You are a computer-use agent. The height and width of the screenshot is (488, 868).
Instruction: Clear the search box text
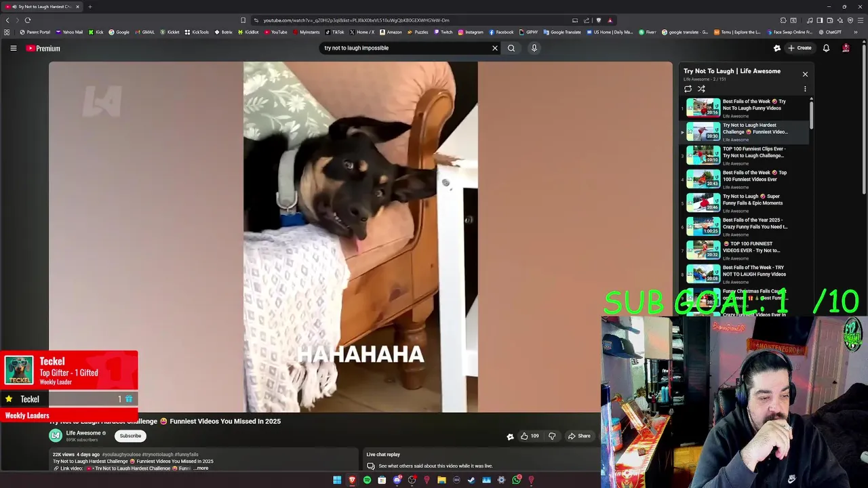(495, 48)
